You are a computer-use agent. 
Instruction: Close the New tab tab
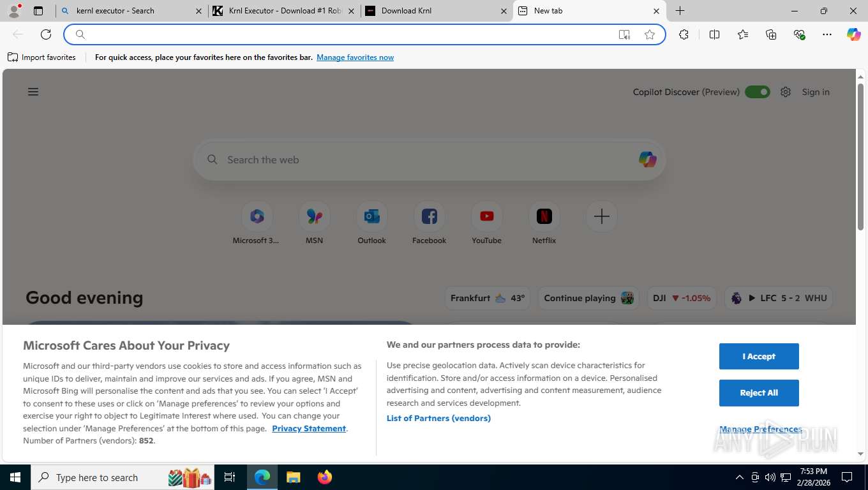[656, 11]
